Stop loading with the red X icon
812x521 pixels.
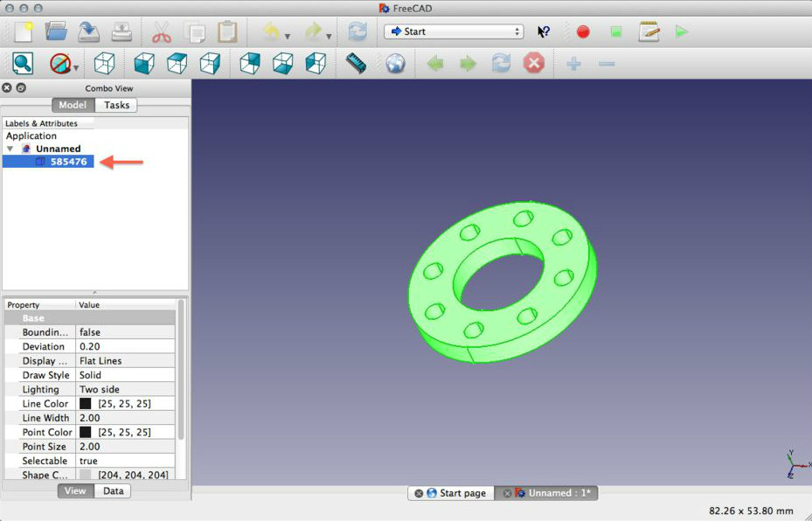click(534, 64)
